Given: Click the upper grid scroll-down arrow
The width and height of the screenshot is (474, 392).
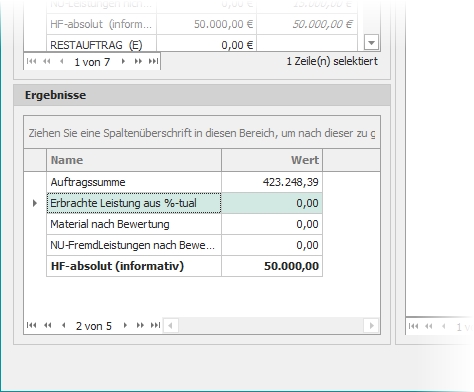Looking at the screenshot, I should pos(372,43).
